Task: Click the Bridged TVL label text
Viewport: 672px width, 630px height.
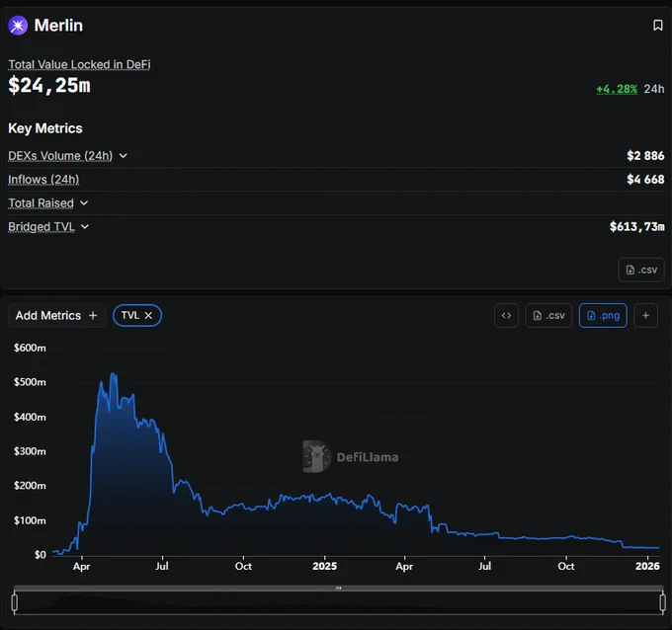Action: (42, 226)
